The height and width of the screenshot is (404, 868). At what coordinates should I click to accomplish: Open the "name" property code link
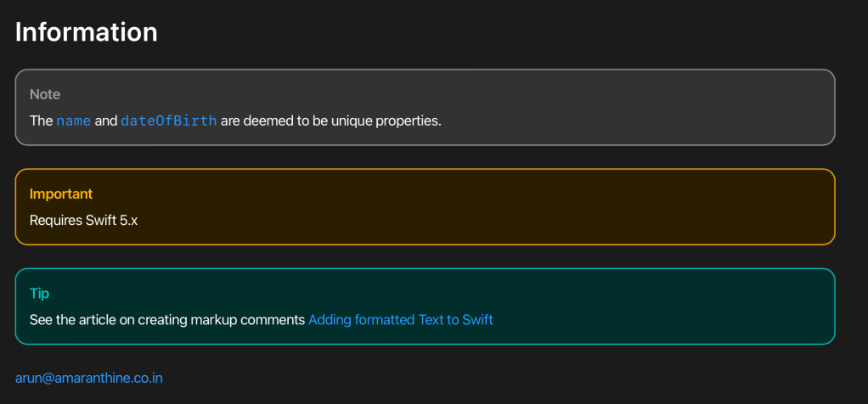click(x=74, y=121)
